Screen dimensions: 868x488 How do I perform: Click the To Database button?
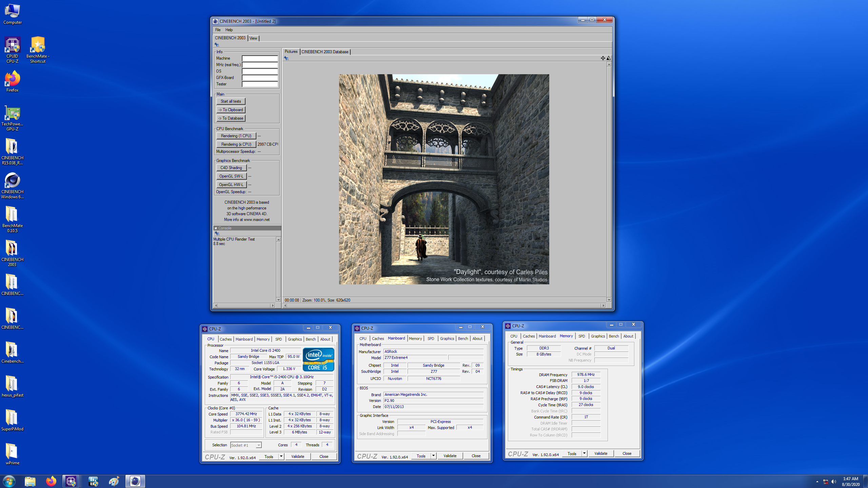click(x=231, y=118)
